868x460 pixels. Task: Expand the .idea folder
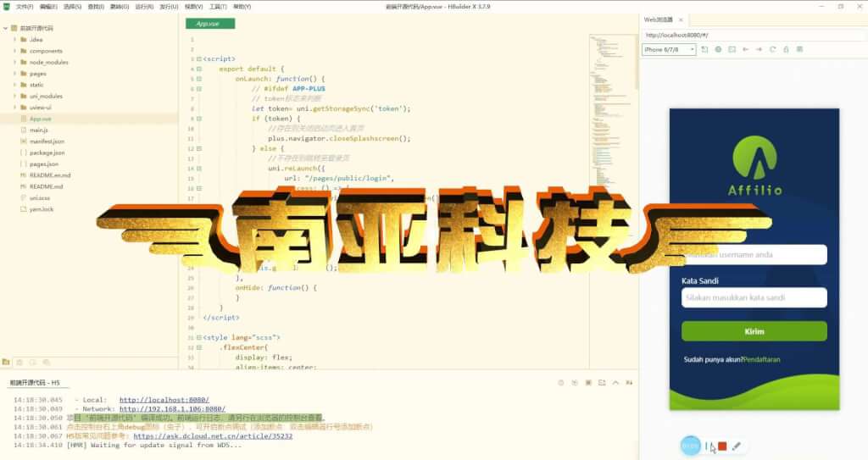point(15,39)
